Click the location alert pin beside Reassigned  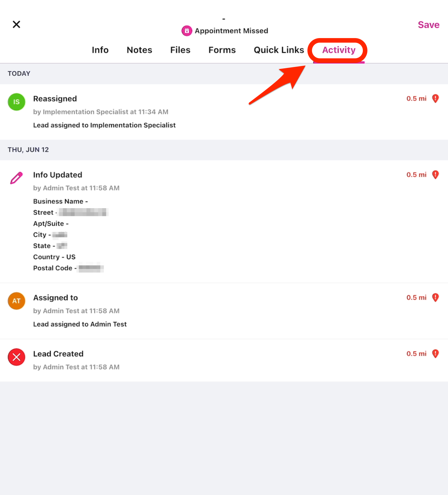435,99
